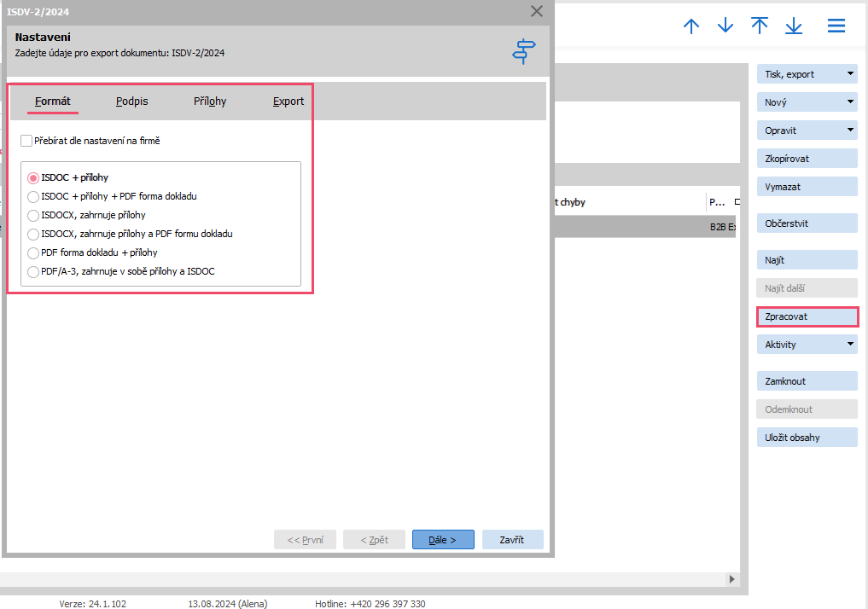Select ISDOC + přílohy + PDF forma dokladu
This screenshot has height=609, width=868.
pyautogui.click(x=34, y=196)
